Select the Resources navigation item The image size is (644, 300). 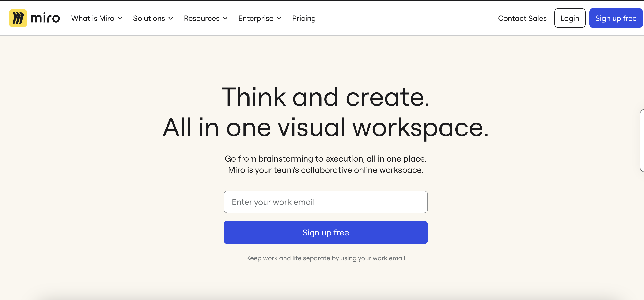[201, 18]
